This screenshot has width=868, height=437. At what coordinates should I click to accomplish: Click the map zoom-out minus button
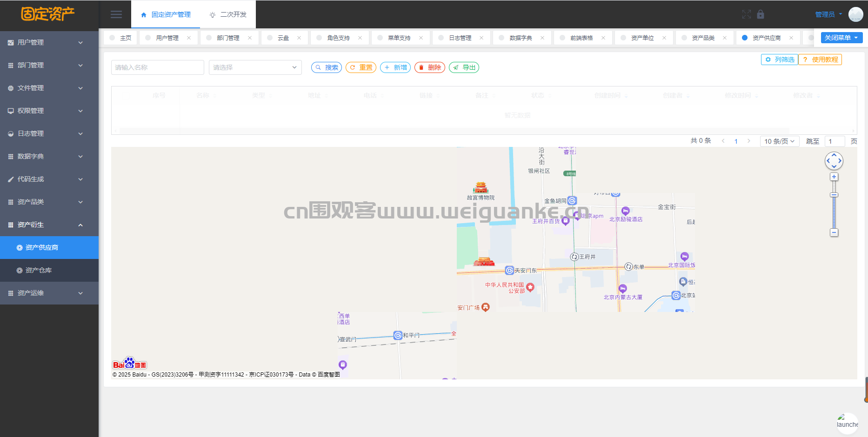tap(834, 232)
